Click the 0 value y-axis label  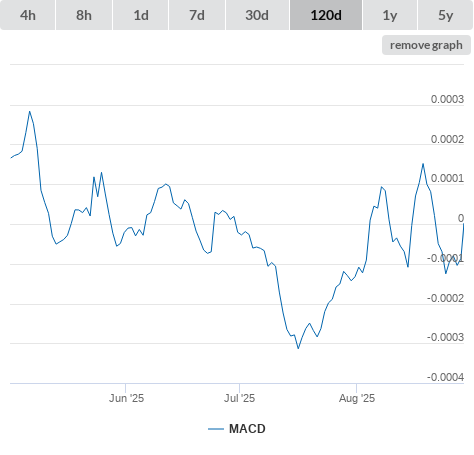click(x=461, y=218)
